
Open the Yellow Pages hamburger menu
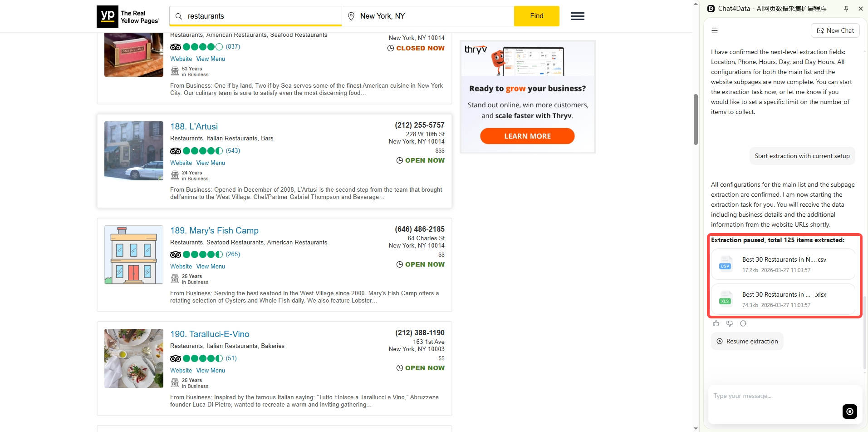(577, 16)
